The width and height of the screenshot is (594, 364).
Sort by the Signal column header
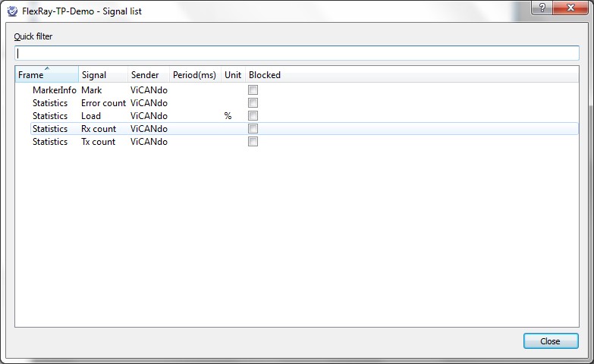[x=103, y=74]
